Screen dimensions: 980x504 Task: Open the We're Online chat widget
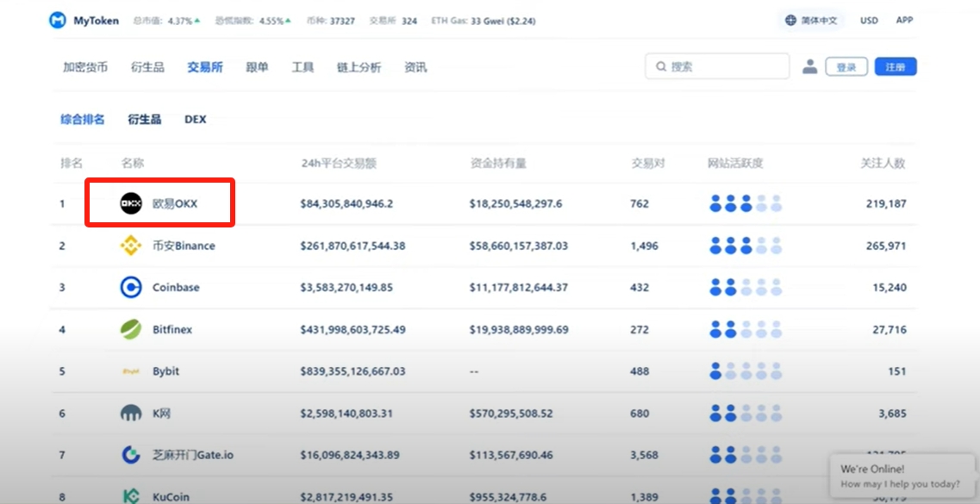point(901,476)
